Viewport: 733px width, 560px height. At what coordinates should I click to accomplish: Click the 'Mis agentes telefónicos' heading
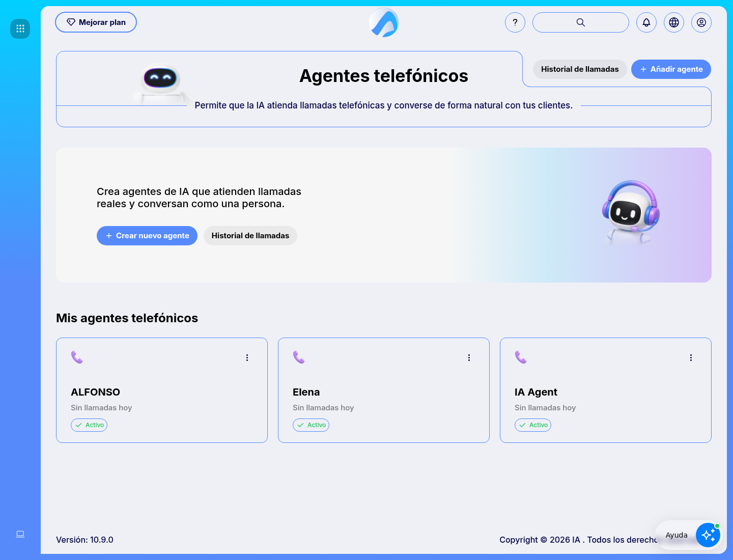127,318
